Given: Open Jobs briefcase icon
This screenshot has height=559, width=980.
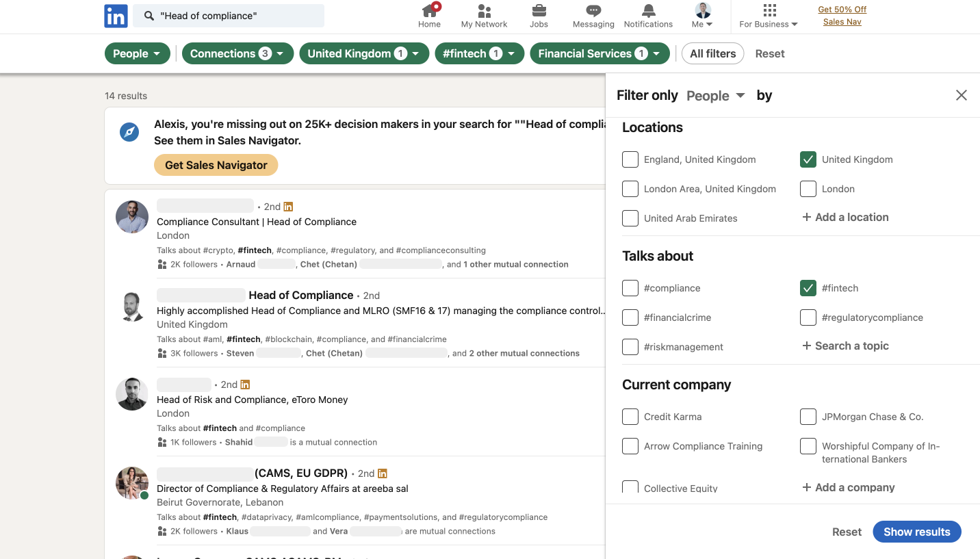Looking at the screenshot, I should click(x=539, y=10).
